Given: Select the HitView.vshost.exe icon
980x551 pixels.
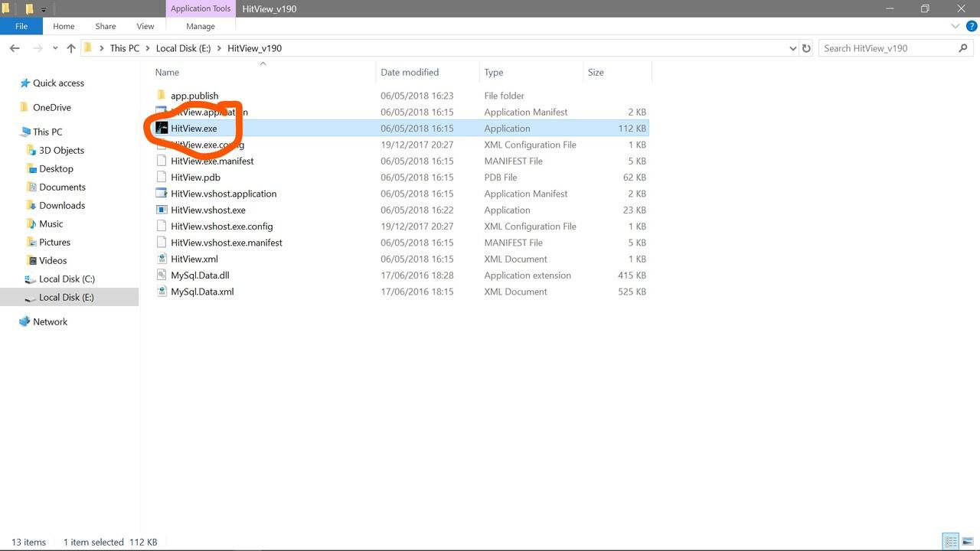Looking at the screenshot, I should coord(161,210).
